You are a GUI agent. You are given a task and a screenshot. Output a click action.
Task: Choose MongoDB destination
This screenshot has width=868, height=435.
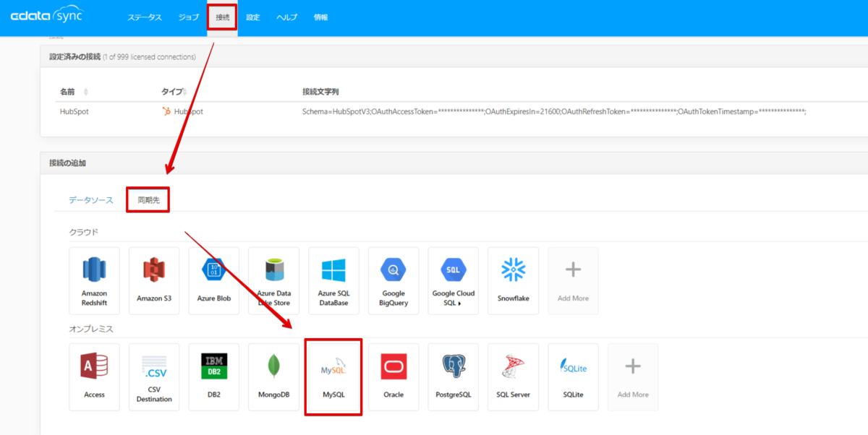coord(273,377)
